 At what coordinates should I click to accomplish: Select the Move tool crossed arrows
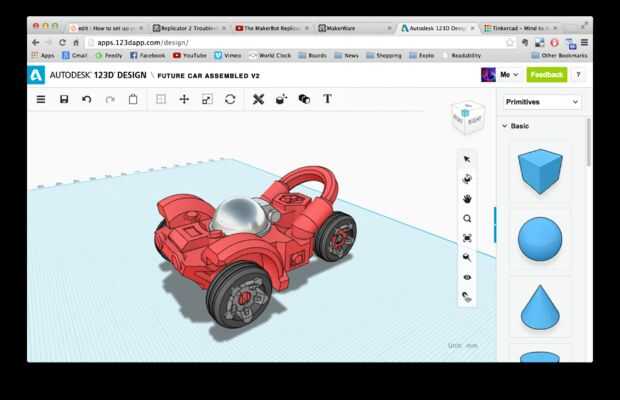coord(184,100)
